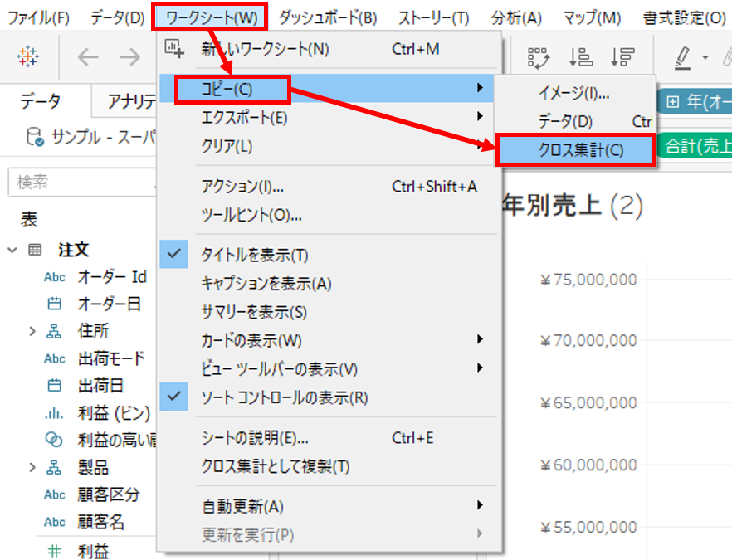Select the sort ascending toolbar icon
The height and width of the screenshot is (560, 732).
[581, 56]
